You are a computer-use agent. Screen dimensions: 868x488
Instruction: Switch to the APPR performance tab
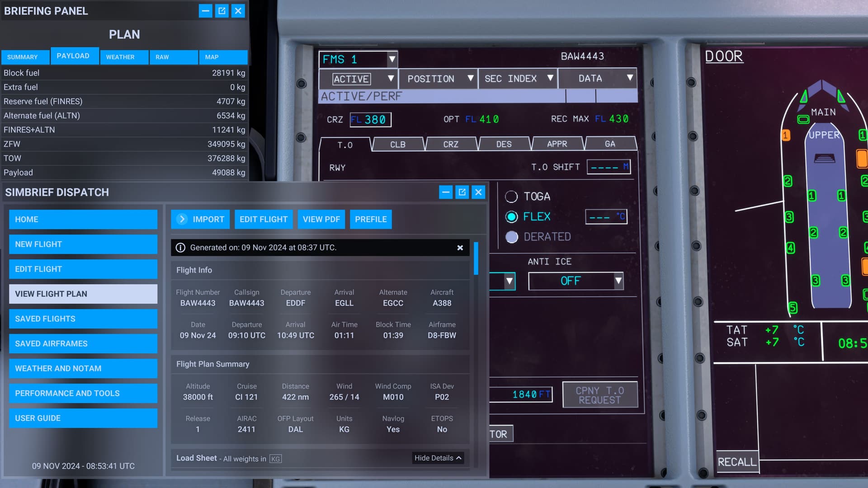click(557, 144)
